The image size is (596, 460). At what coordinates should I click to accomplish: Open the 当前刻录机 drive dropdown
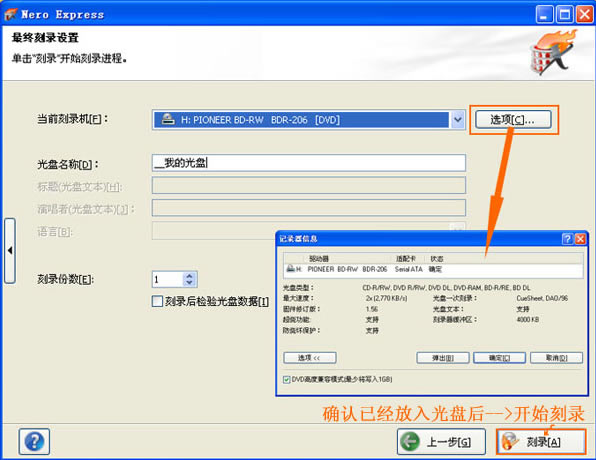[x=458, y=120]
